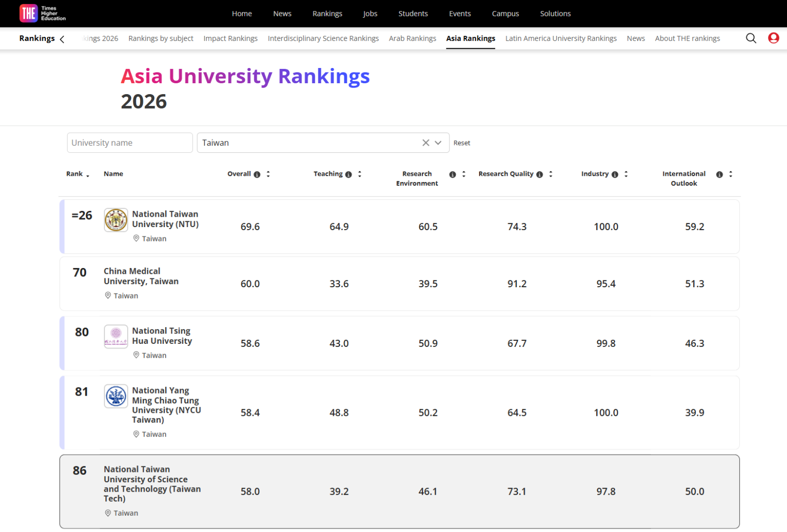Open About THE rankings tab

687,38
